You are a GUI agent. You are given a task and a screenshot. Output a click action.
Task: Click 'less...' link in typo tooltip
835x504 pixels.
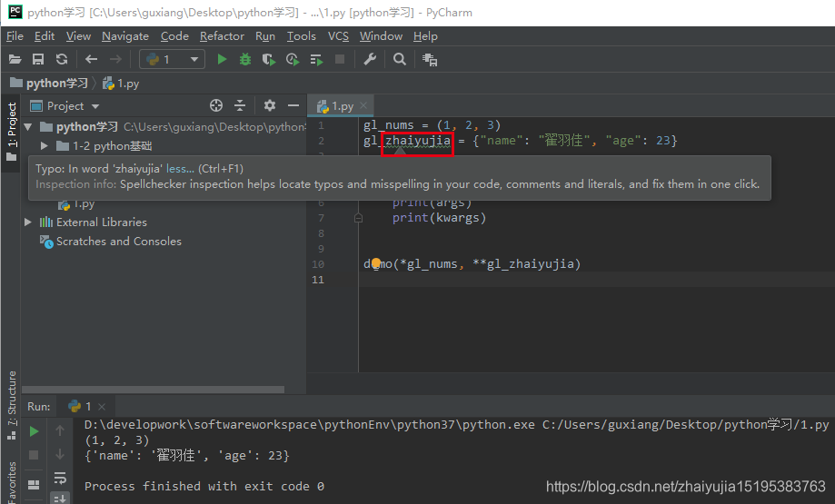click(x=180, y=169)
